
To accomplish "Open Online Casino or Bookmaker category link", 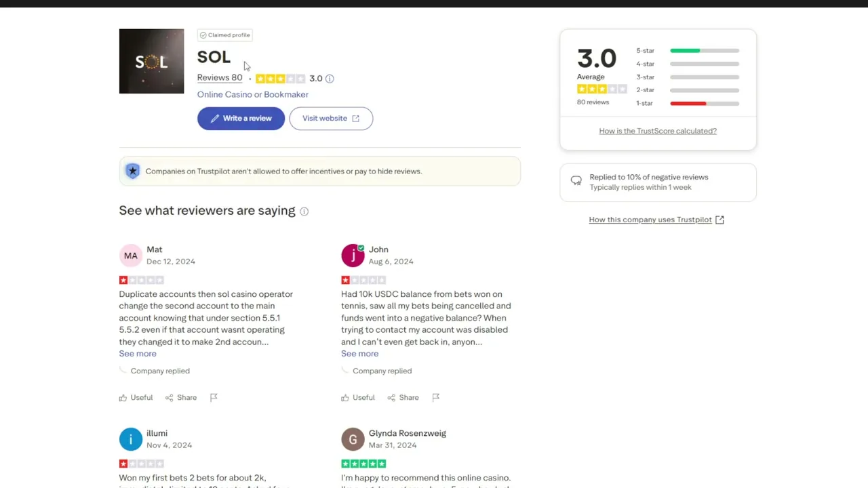I will 252,95.
